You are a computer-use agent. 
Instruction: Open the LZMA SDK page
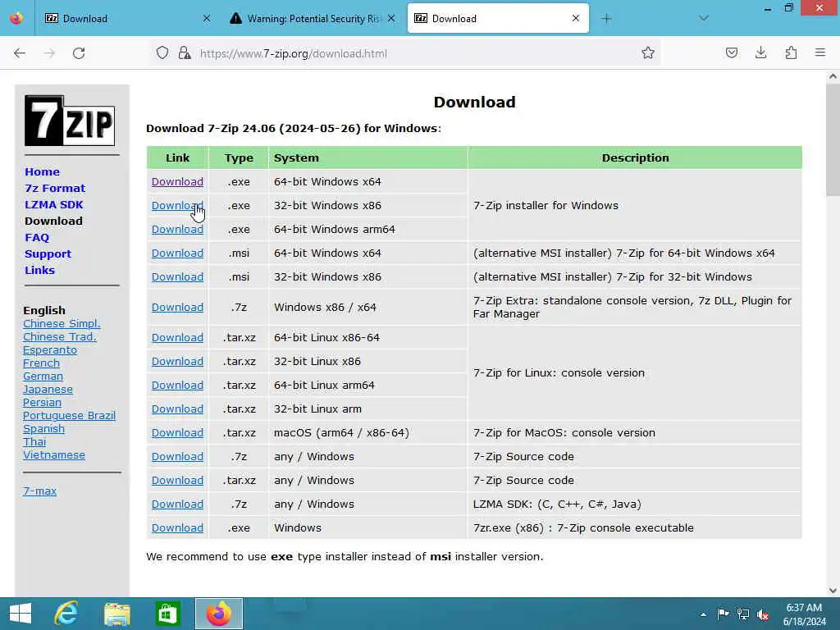[54, 204]
